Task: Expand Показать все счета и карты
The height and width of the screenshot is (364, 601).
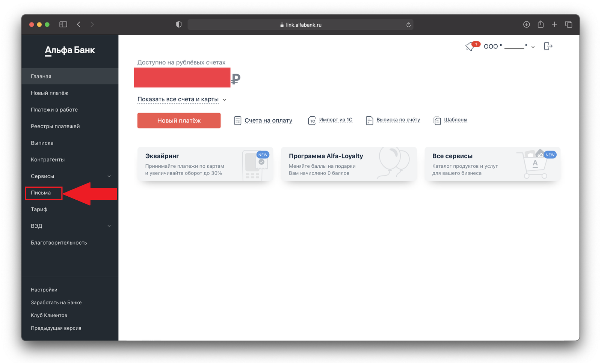Action: coord(182,99)
